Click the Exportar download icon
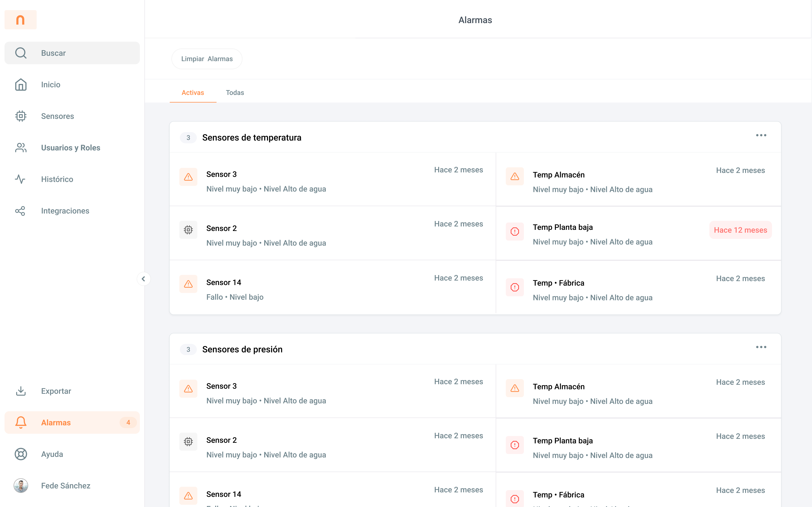This screenshot has width=812, height=507. click(x=21, y=391)
